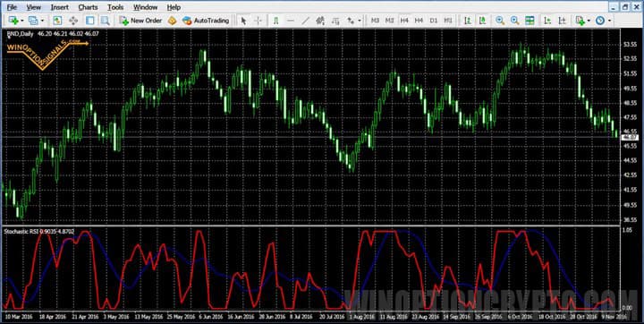Select the Fibonacci retracement tool
This screenshot has height=324, width=644.
coord(335,21)
